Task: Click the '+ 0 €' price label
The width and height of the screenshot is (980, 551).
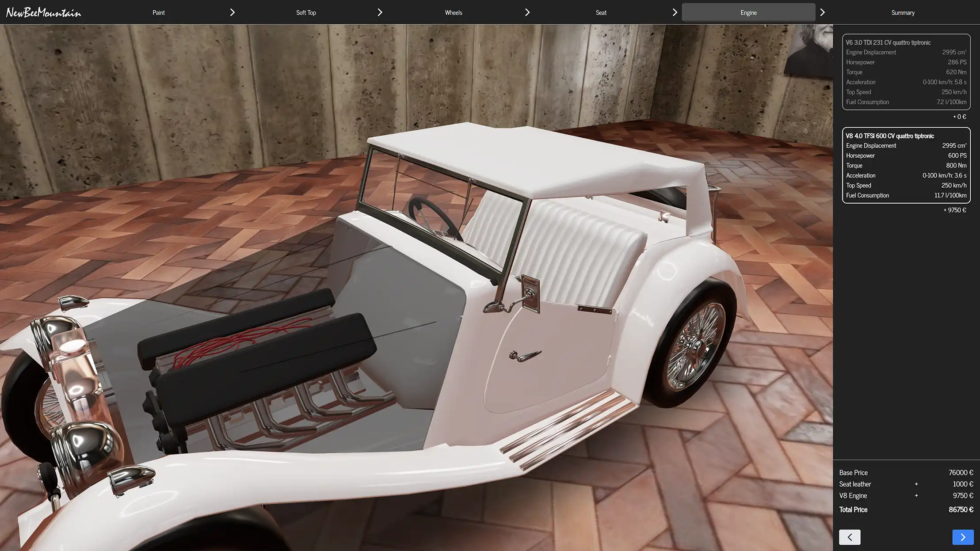Action: tap(959, 117)
